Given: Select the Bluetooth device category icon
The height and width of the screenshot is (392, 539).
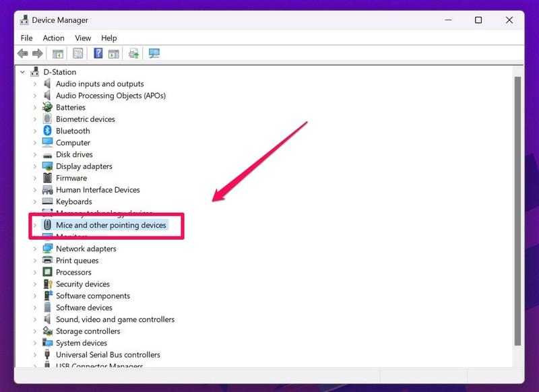Looking at the screenshot, I should [x=48, y=131].
